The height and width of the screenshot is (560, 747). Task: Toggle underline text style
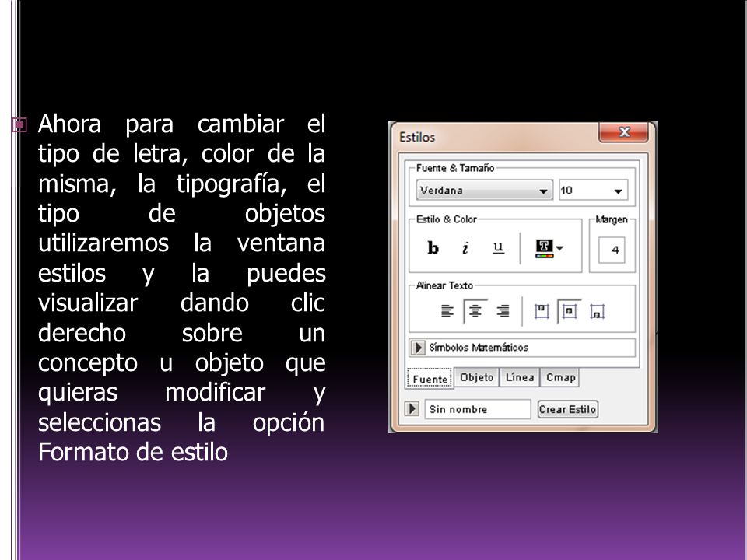[498, 247]
